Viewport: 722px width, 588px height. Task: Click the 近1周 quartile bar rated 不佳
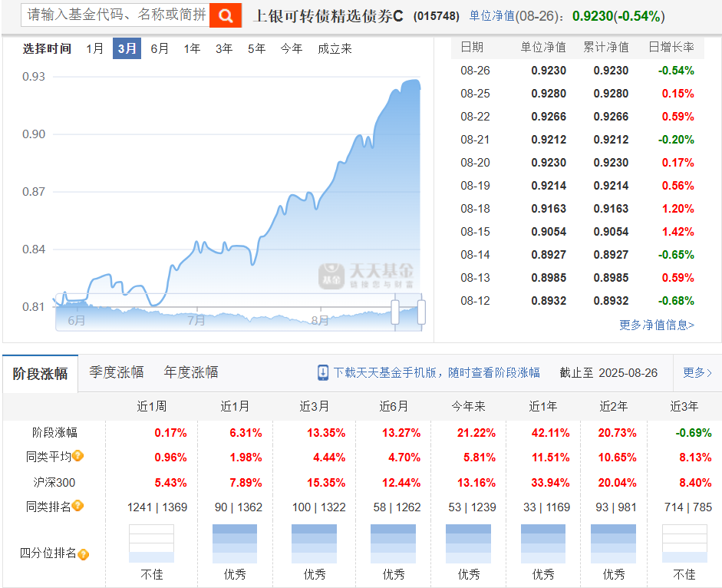(151, 543)
